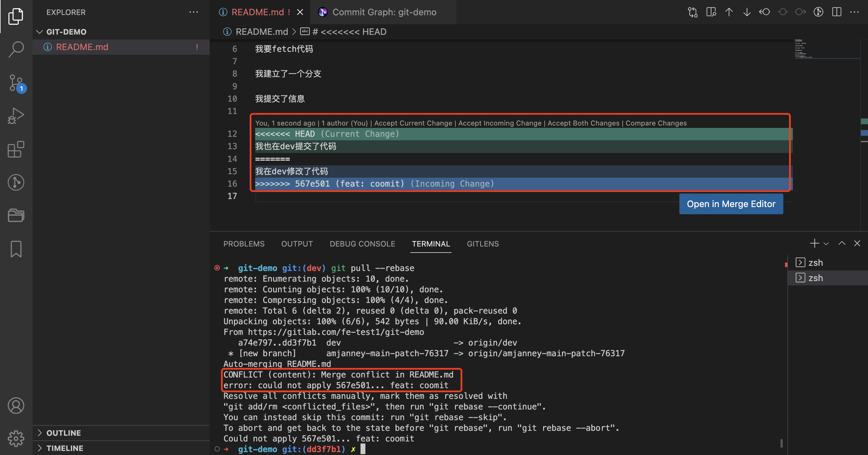This screenshot has width=868, height=455.
Task: Switch to Commit Graph: git-demo tab
Action: tap(384, 12)
